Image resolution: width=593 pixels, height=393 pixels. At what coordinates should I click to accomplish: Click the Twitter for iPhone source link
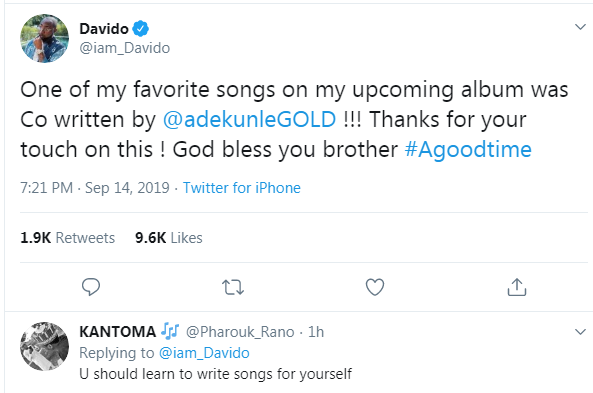(242, 188)
